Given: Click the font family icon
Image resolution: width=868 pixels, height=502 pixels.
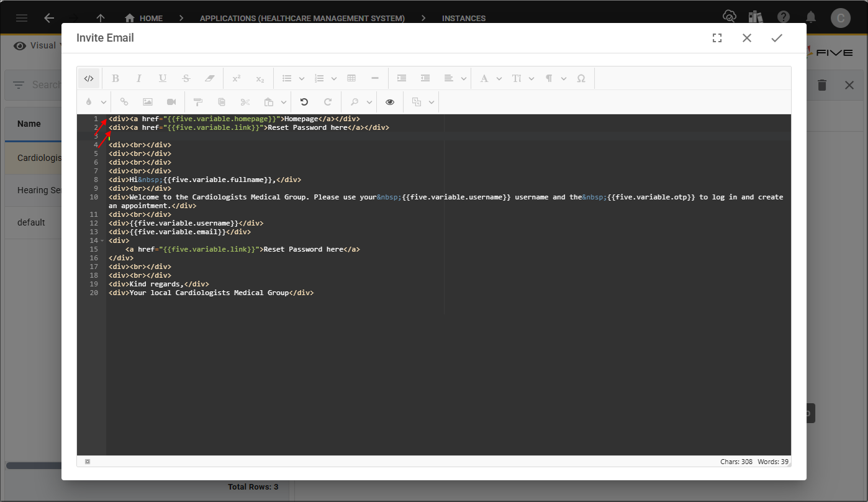Looking at the screenshot, I should (x=484, y=78).
